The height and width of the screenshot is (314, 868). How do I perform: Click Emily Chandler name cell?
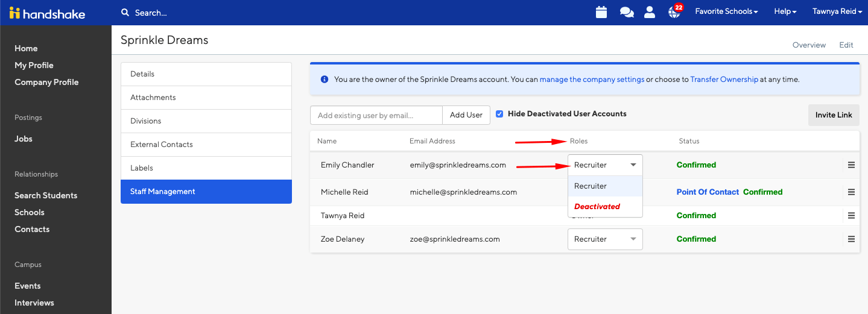(x=347, y=165)
